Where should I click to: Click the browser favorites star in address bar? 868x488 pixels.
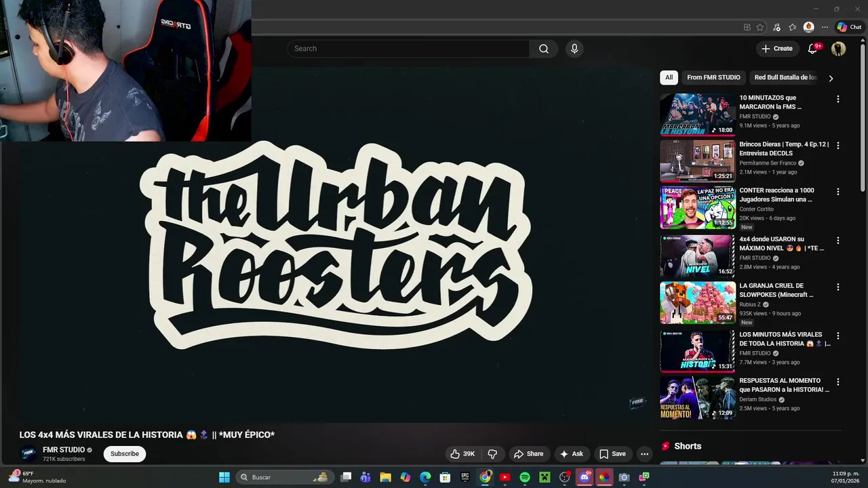pyautogui.click(x=760, y=27)
